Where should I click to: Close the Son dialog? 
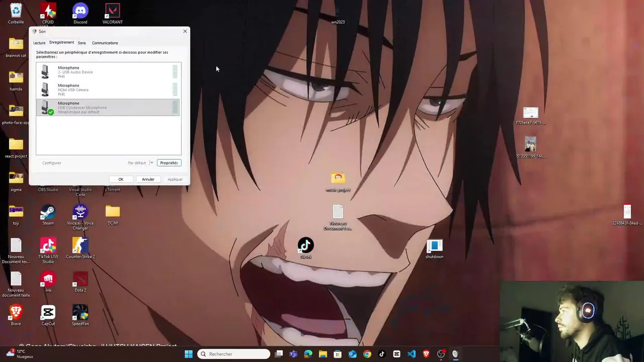(185, 31)
